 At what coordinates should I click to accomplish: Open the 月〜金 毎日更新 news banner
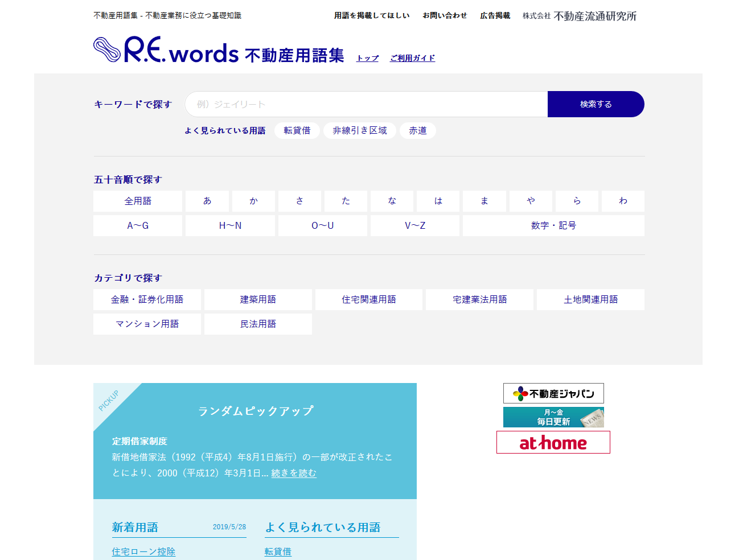pos(553,417)
